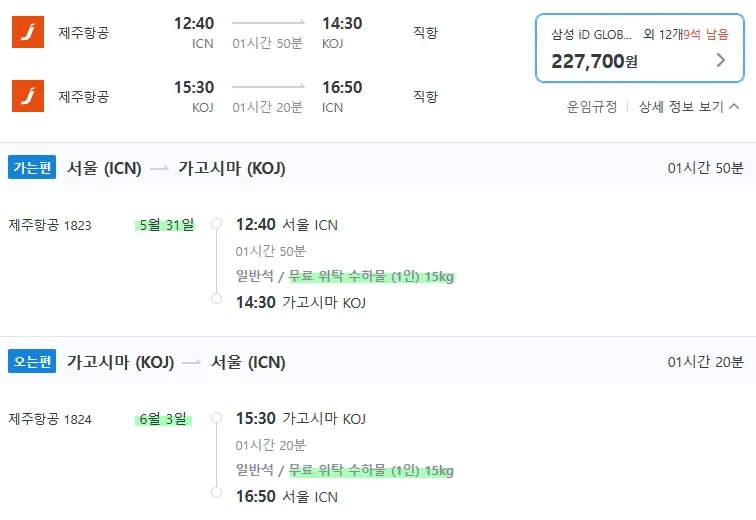Screen dimensions: 756x520
Task: Click the 5월 31일 departure date
Action: 165,225
